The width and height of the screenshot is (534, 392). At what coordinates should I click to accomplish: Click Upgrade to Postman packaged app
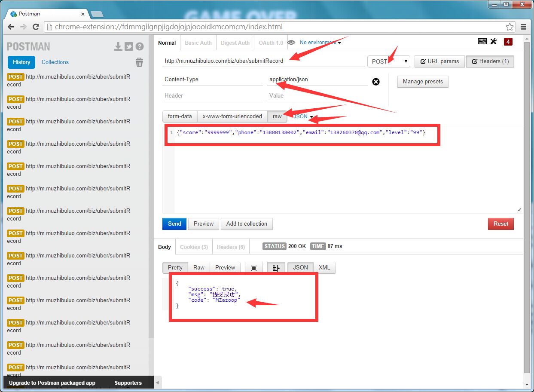[52, 383]
